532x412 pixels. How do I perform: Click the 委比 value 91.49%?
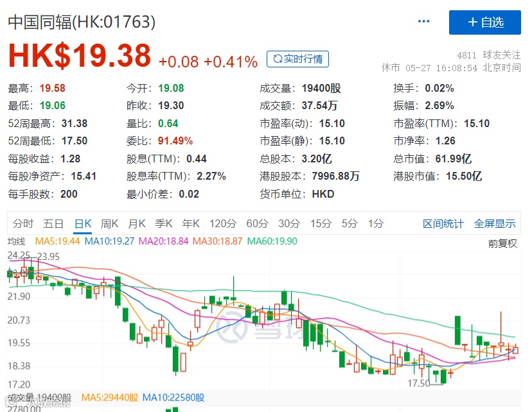coord(175,141)
